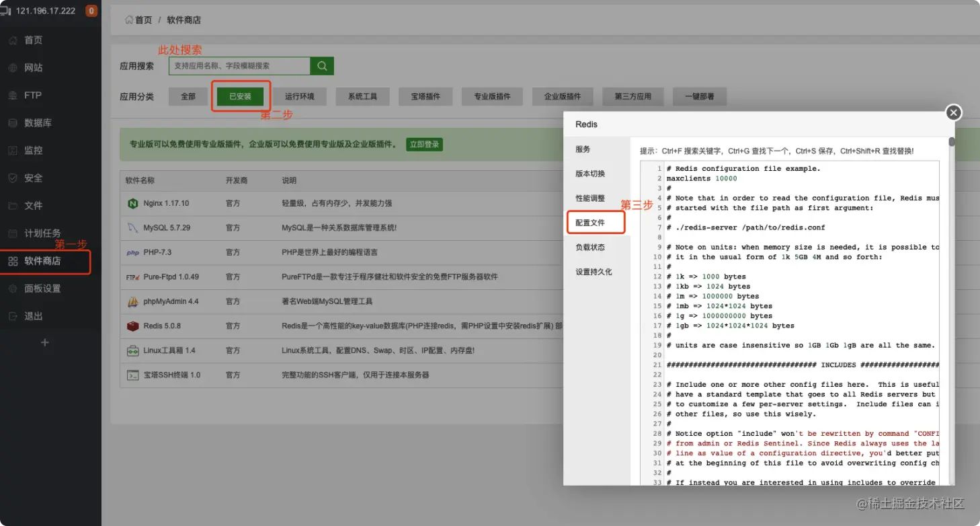The width and height of the screenshot is (980, 526).
Task: Open the 设置持久化 tab in Redis dialog
Action: [x=597, y=272]
